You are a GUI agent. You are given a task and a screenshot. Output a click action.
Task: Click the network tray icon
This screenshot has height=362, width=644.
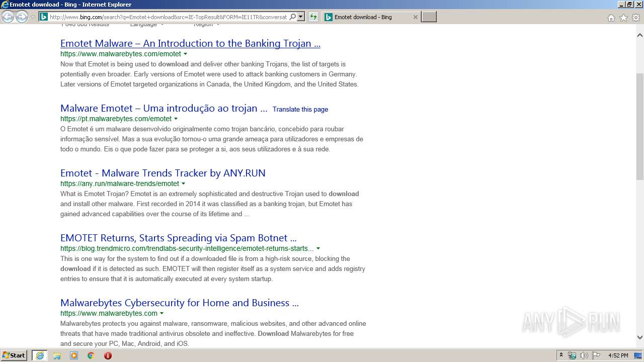tap(572, 355)
